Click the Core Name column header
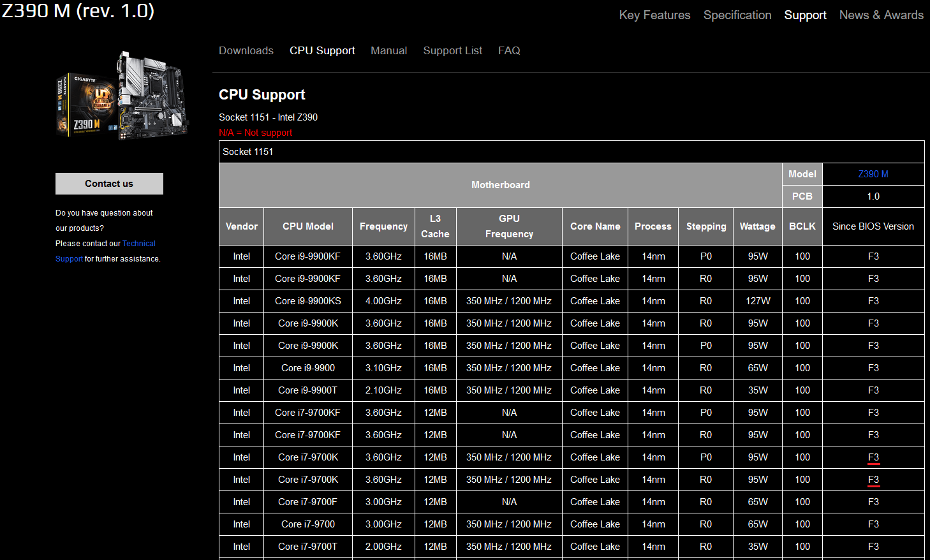The image size is (930, 560). [x=595, y=226]
